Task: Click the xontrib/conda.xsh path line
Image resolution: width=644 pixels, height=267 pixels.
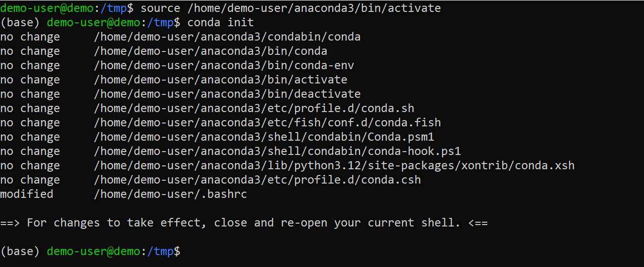Action: pos(334,165)
